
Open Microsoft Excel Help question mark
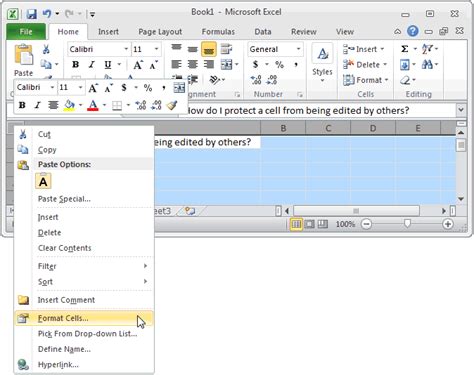coord(413,31)
